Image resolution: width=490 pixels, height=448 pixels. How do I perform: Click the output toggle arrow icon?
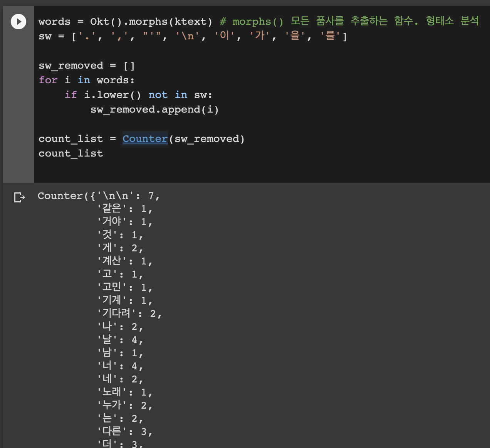click(x=19, y=197)
